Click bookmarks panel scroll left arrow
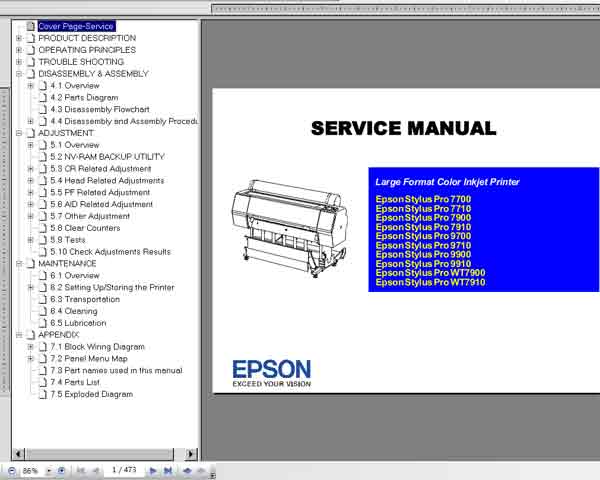 pyautogui.click(x=18, y=454)
